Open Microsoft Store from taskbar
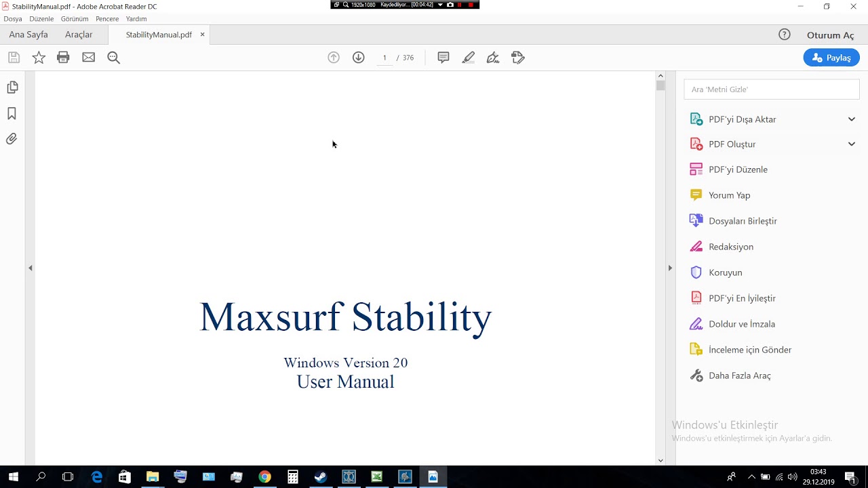Image resolution: width=868 pixels, height=488 pixels. [x=124, y=477]
